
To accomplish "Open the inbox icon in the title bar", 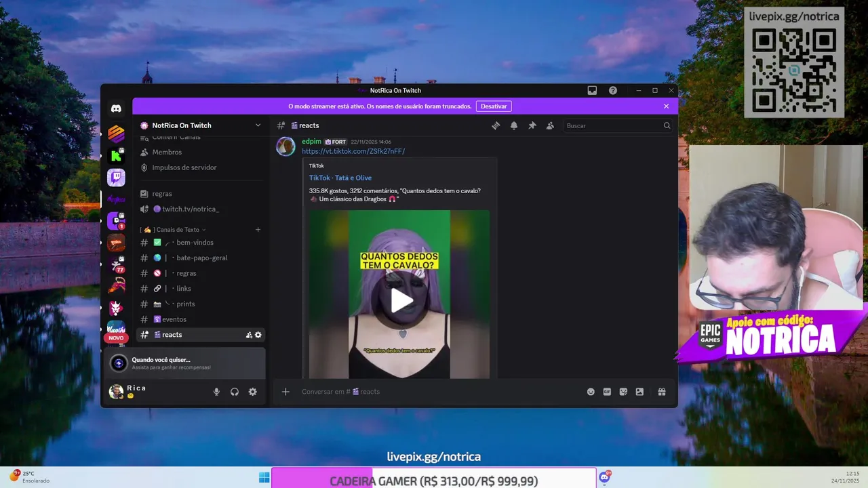I will [x=592, y=90].
